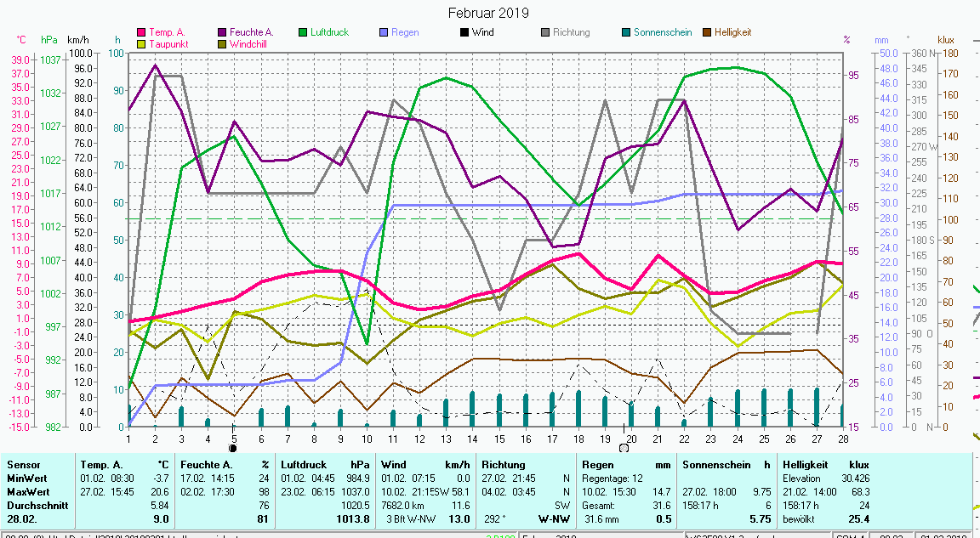Click the green Luftdruck legend square

click(x=303, y=32)
